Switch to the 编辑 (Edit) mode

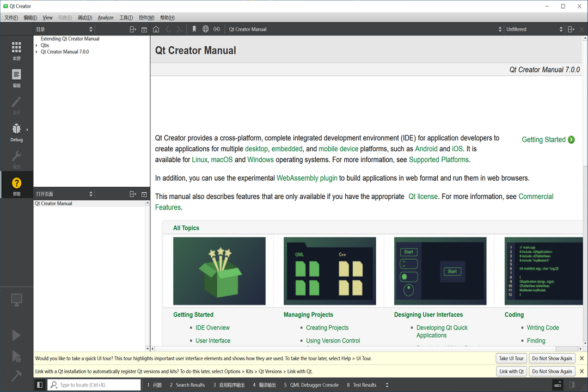(17, 76)
